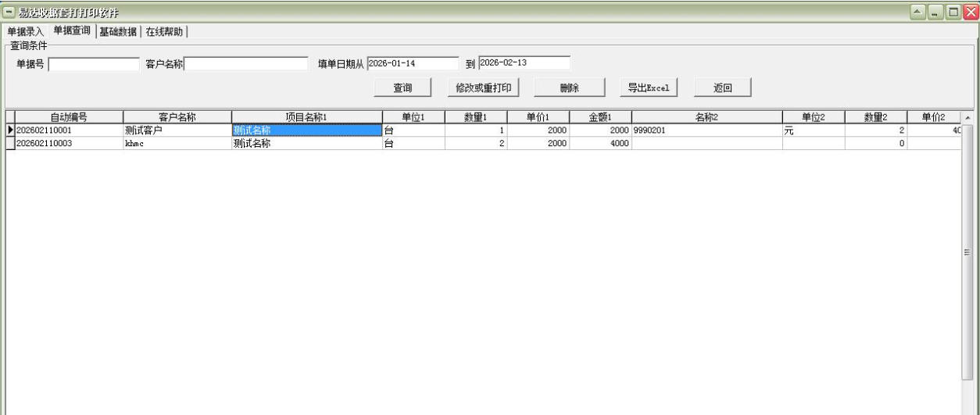Focus the 单据号 input field
980x415 pixels.
pos(94,64)
